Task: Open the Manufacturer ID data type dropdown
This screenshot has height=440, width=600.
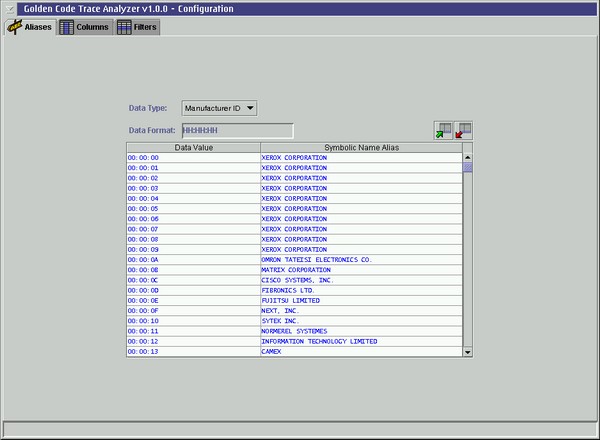Action: 219,108
